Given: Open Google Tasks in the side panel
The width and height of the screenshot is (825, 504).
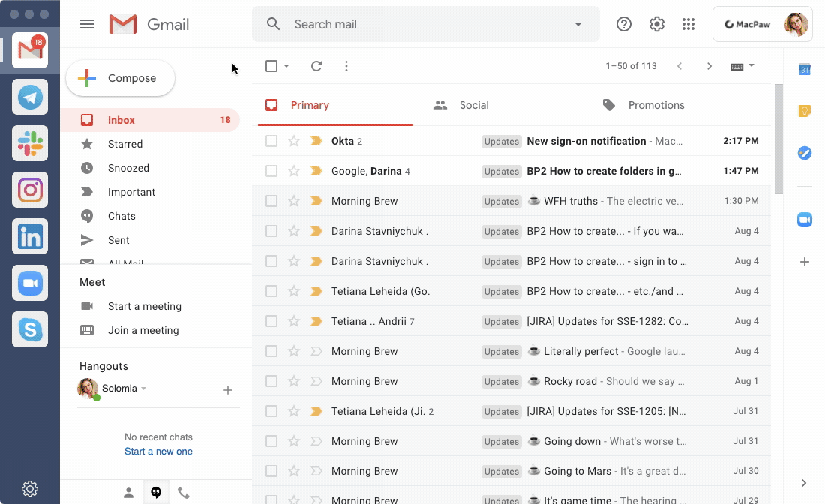Looking at the screenshot, I should click(805, 153).
